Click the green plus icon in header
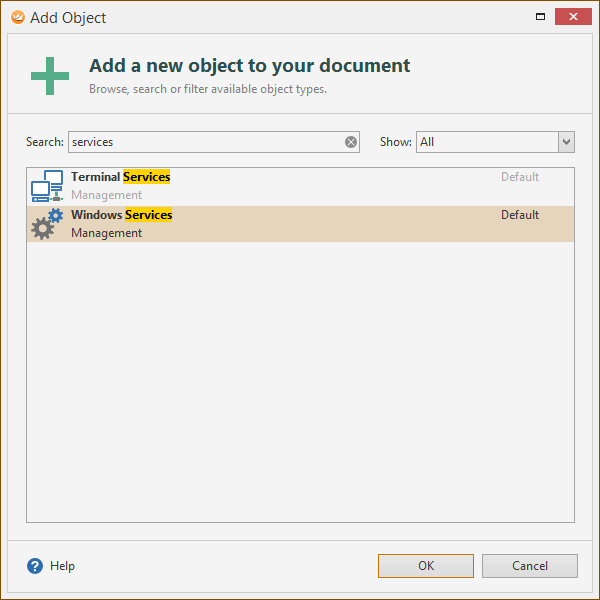The width and height of the screenshot is (600, 600). tap(50, 76)
